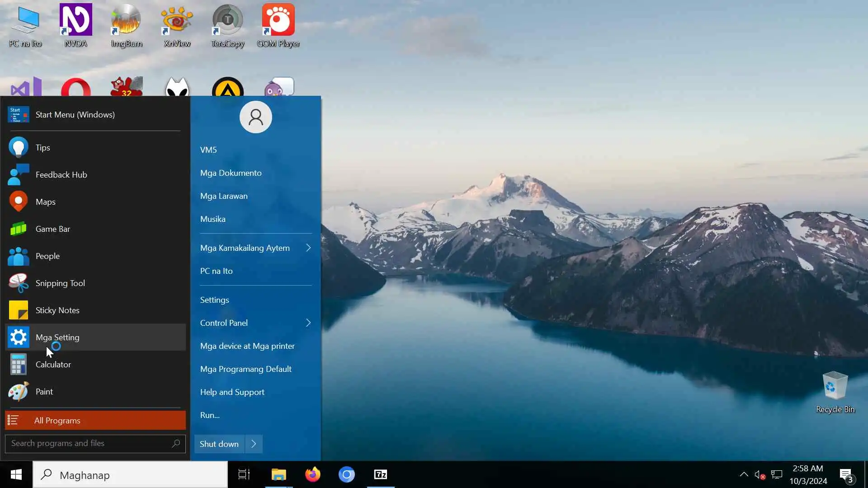This screenshot has width=868, height=488.
Task: Expand the Control Panel submenu arrow
Action: (x=308, y=323)
